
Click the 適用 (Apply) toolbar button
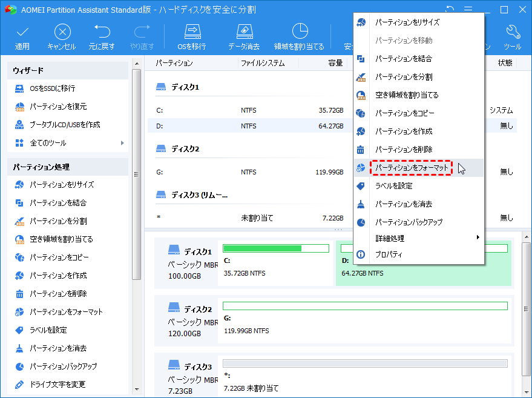coord(22,38)
